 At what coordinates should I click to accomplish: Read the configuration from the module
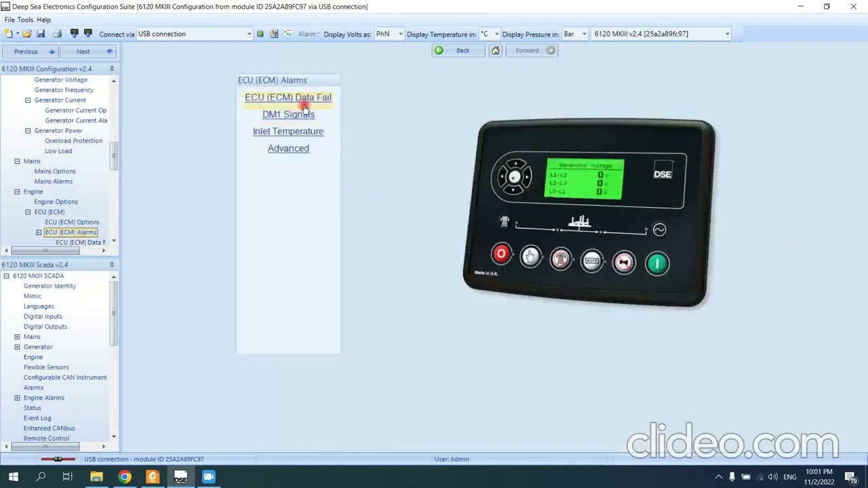click(x=75, y=34)
